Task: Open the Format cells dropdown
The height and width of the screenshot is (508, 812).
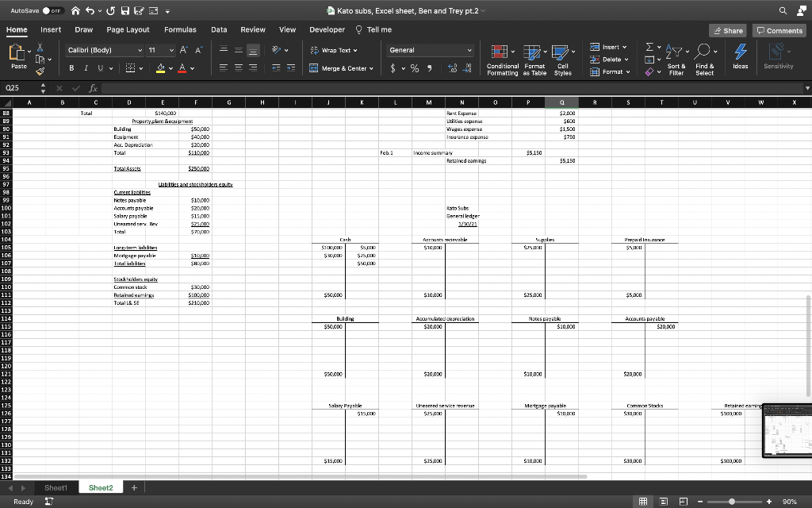Action: tap(610, 72)
